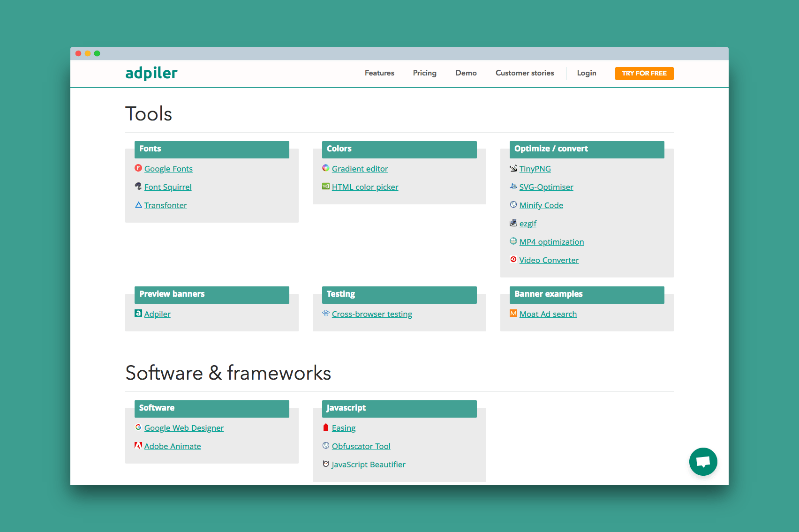The height and width of the screenshot is (532, 799).
Task: Click the Google Fonts favicon icon
Action: tap(138, 168)
